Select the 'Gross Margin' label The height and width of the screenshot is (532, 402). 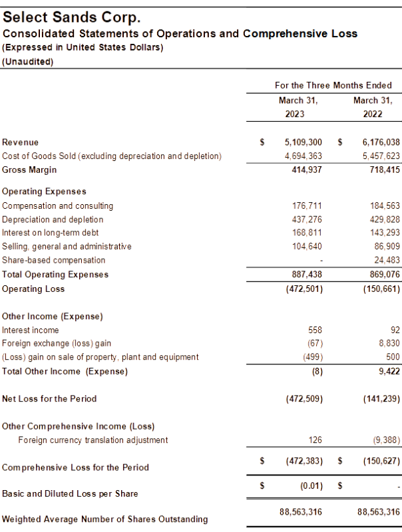tap(29, 170)
